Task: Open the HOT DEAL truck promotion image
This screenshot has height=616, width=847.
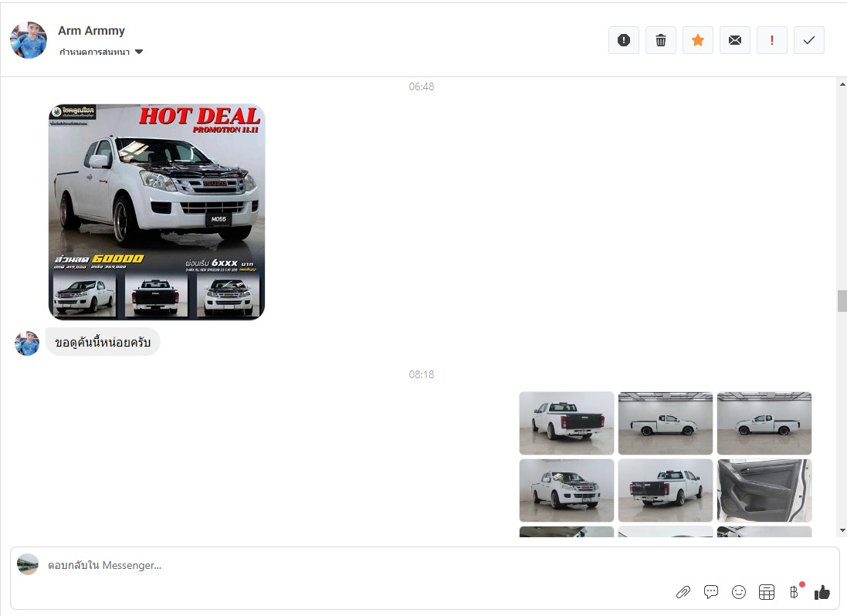Action: [x=157, y=212]
